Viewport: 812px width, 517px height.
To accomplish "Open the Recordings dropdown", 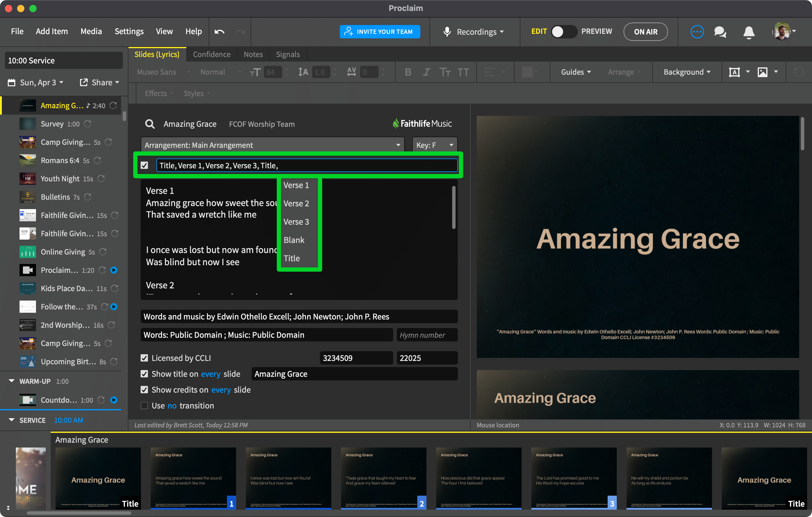I will (480, 32).
